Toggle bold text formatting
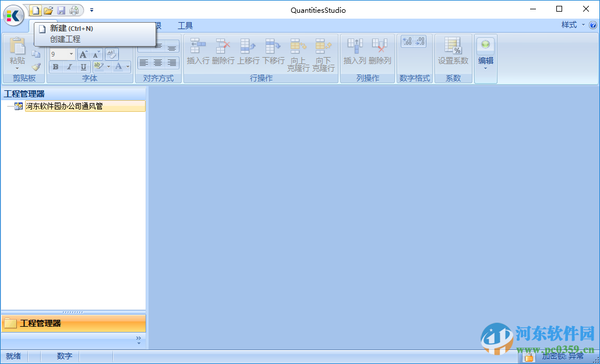 pos(55,67)
